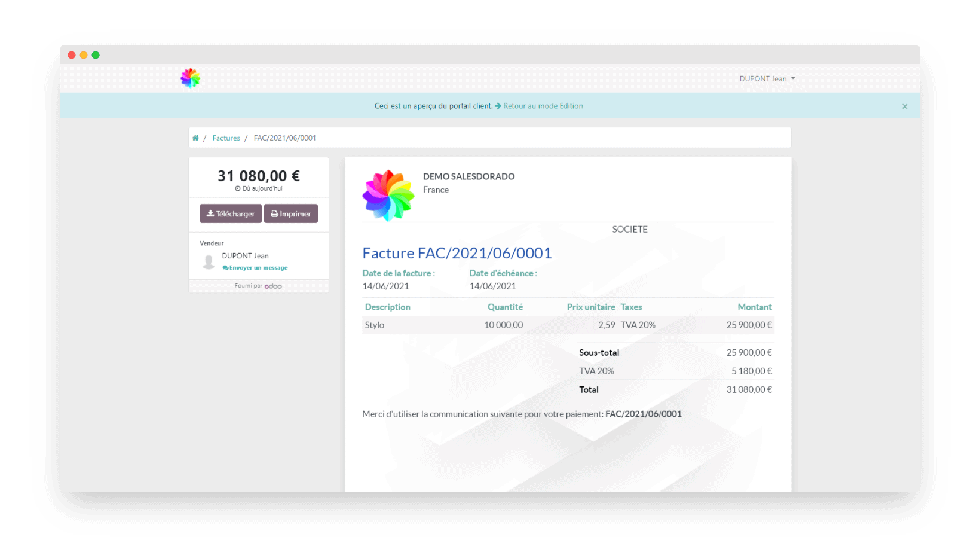Open the odoo provider logo link
This screenshot has width=980, height=537.
tap(273, 286)
